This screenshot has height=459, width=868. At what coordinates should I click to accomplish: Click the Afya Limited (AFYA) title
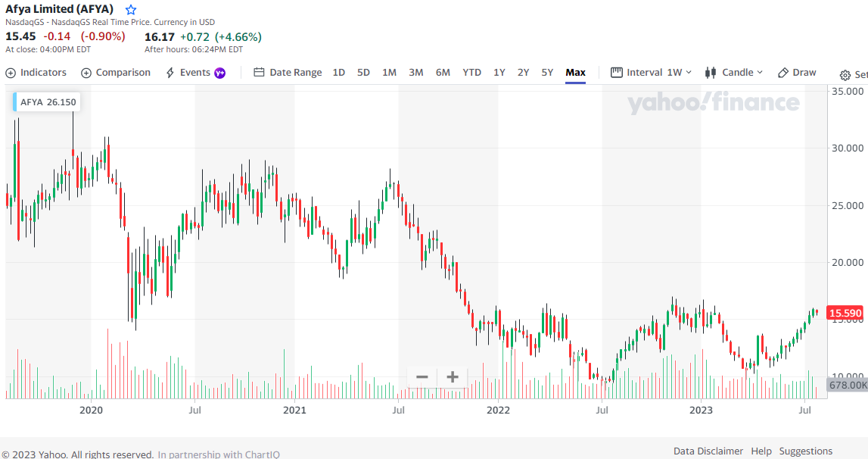click(x=59, y=9)
